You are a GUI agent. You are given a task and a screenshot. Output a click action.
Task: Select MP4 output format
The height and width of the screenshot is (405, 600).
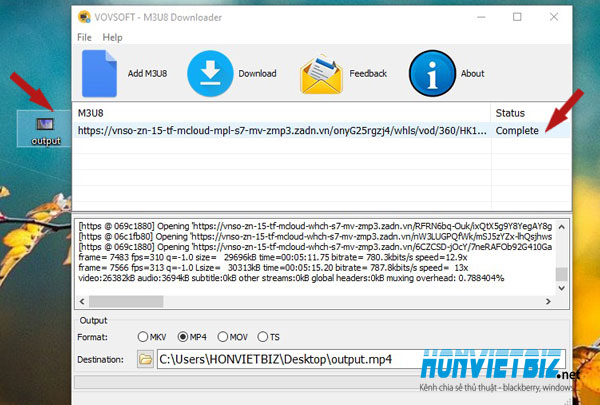(192, 337)
